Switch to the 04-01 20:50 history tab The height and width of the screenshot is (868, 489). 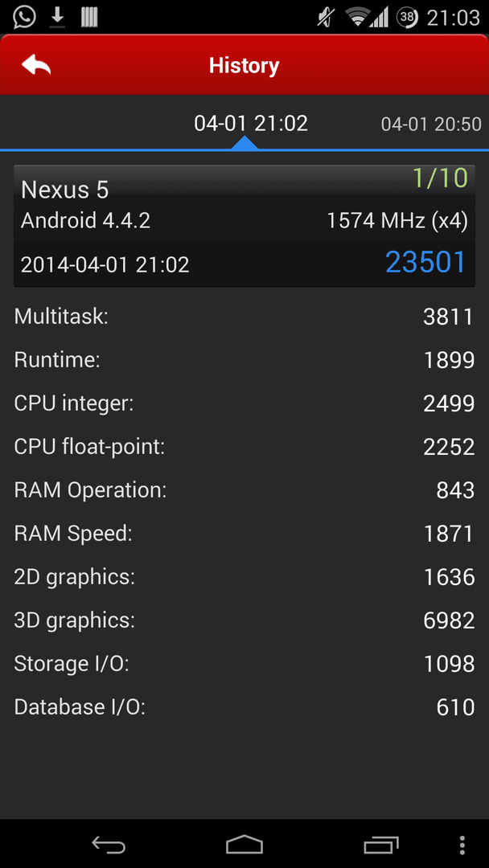(431, 124)
